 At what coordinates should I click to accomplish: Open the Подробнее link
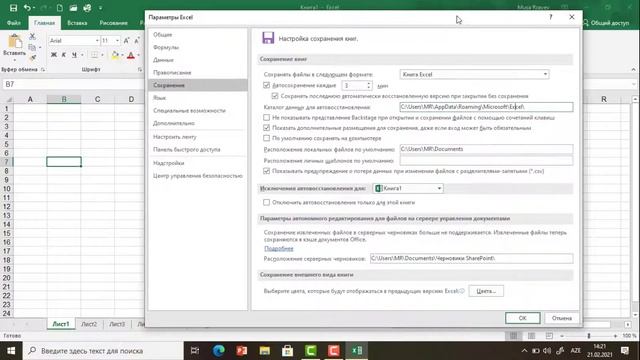coord(278,248)
